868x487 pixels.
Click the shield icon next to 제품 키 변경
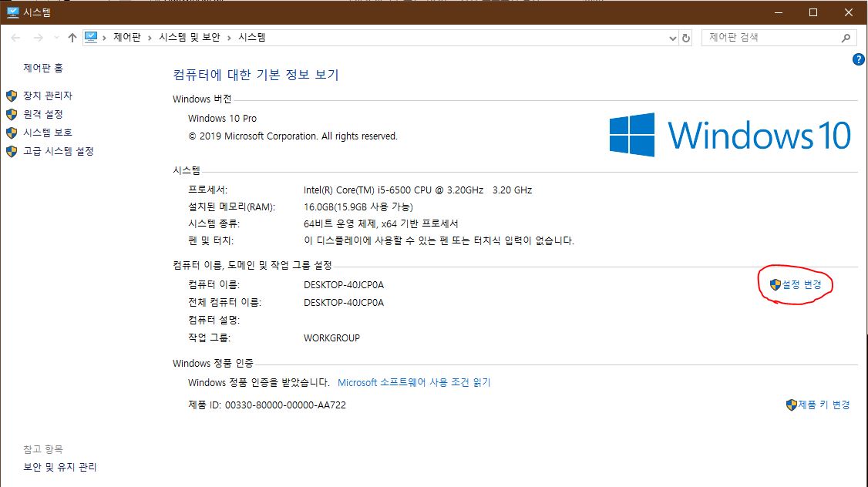point(792,405)
